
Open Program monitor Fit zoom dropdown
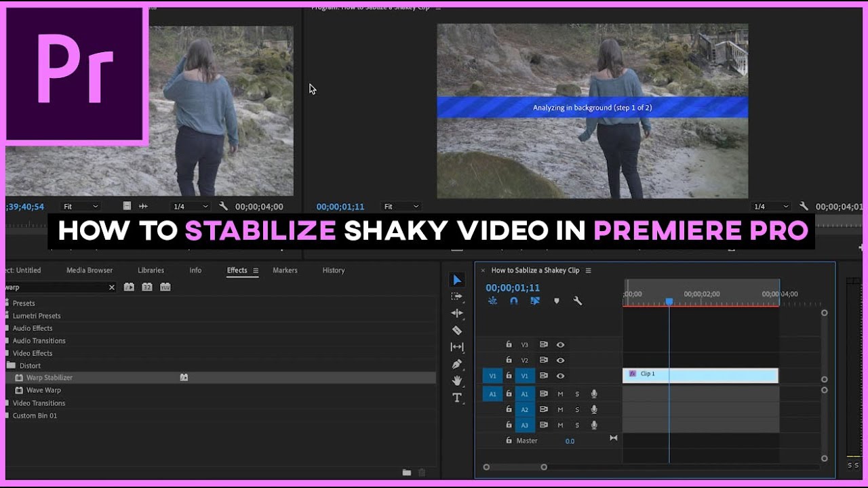pyautogui.click(x=401, y=206)
